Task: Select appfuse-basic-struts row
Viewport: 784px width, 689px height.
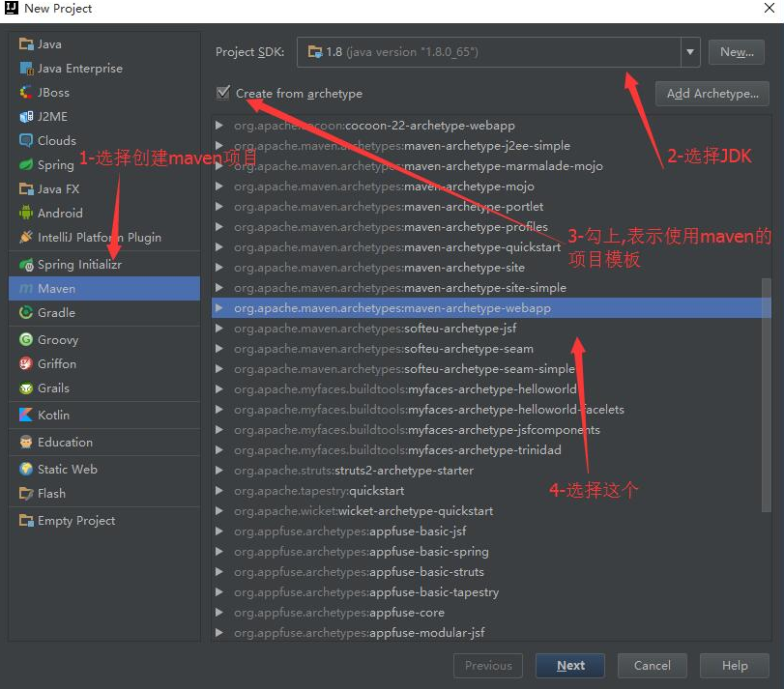Action: click(x=491, y=572)
